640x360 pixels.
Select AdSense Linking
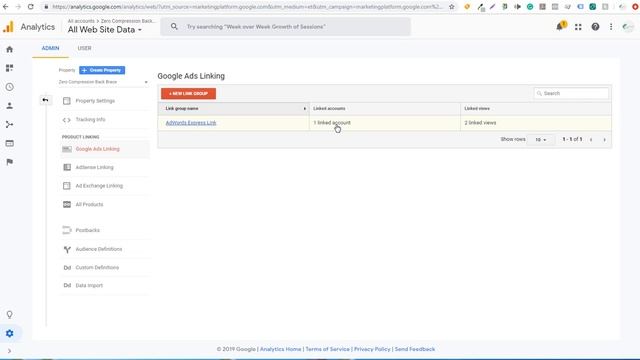(x=94, y=167)
